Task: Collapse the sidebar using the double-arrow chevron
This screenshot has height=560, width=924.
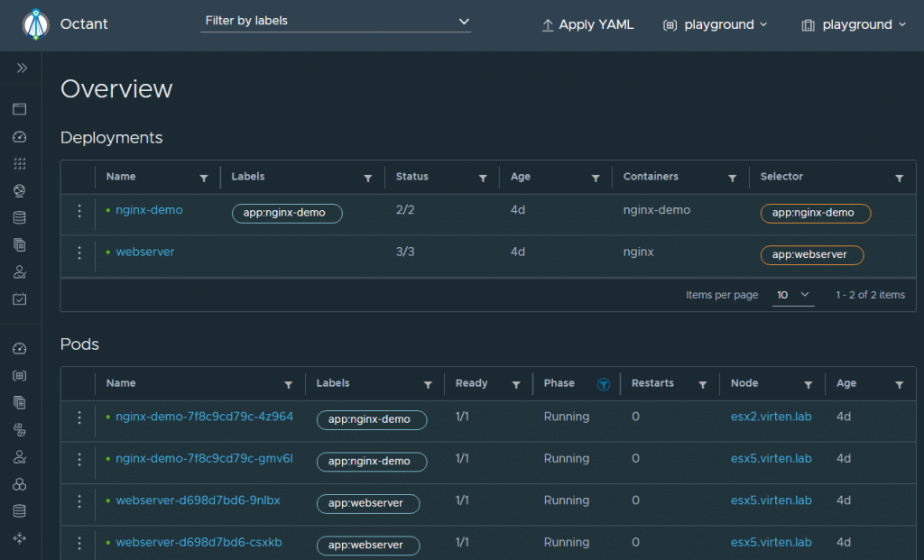Action: click(20, 67)
